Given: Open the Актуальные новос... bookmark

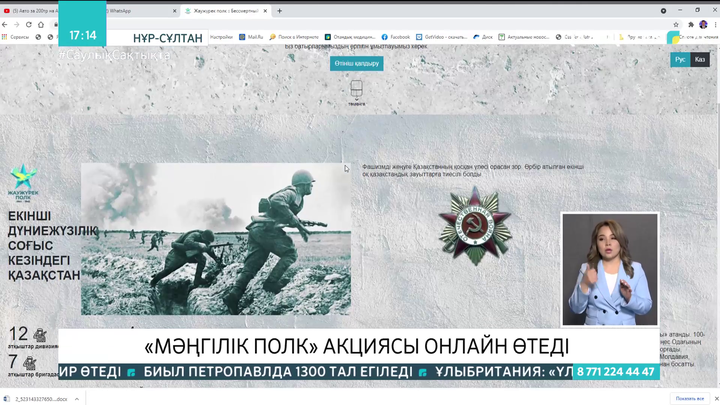Looking at the screenshot, I should (524, 37).
